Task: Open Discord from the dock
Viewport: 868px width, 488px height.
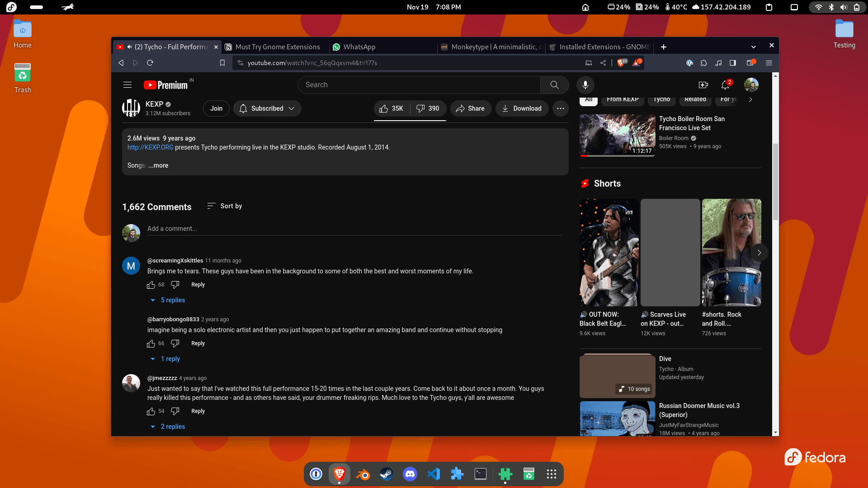Action: [x=410, y=474]
